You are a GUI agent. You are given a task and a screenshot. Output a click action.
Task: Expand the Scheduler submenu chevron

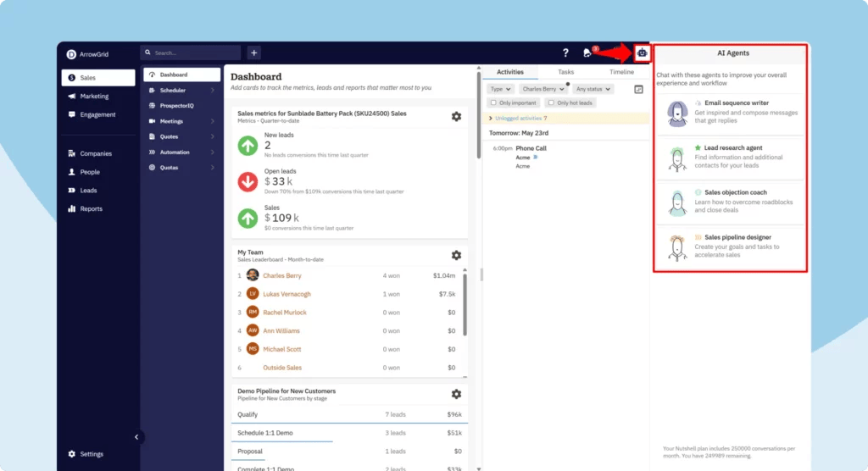coord(213,90)
